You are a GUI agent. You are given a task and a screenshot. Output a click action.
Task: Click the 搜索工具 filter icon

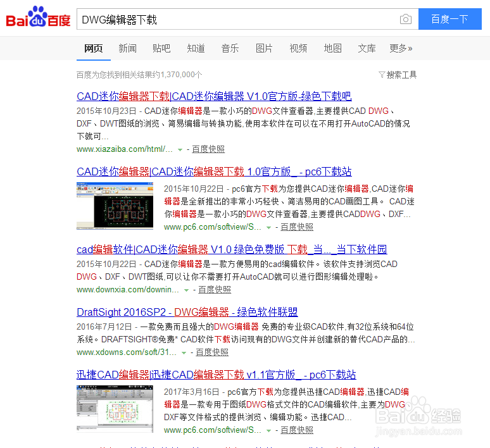point(382,75)
